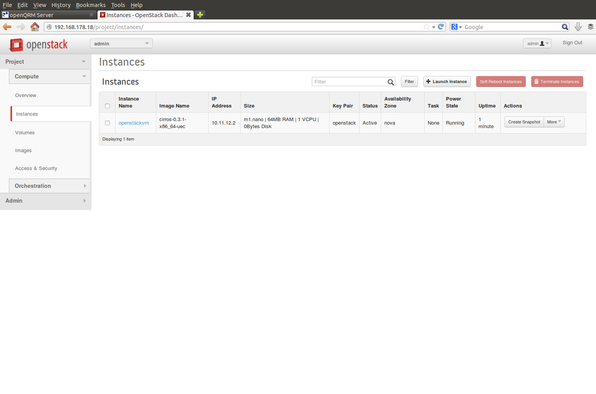
Task: Collapse the Compute sidebar section
Action: 49,76
